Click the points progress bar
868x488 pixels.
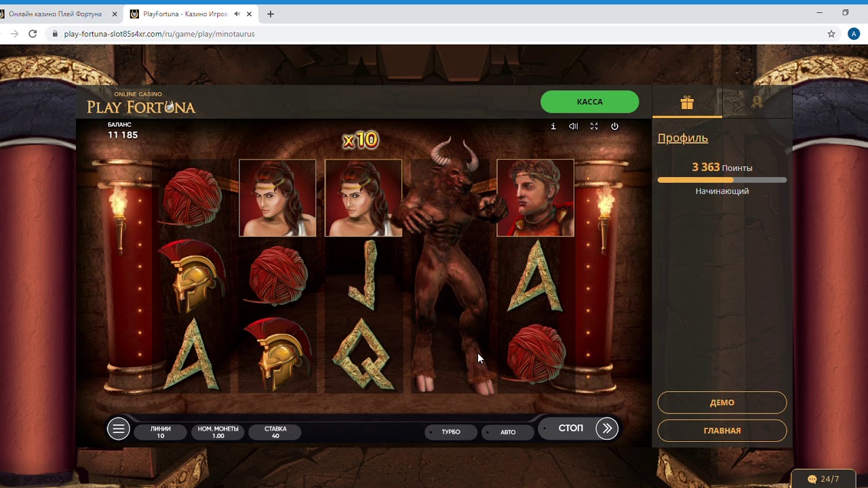pyautogui.click(x=722, y=180)
